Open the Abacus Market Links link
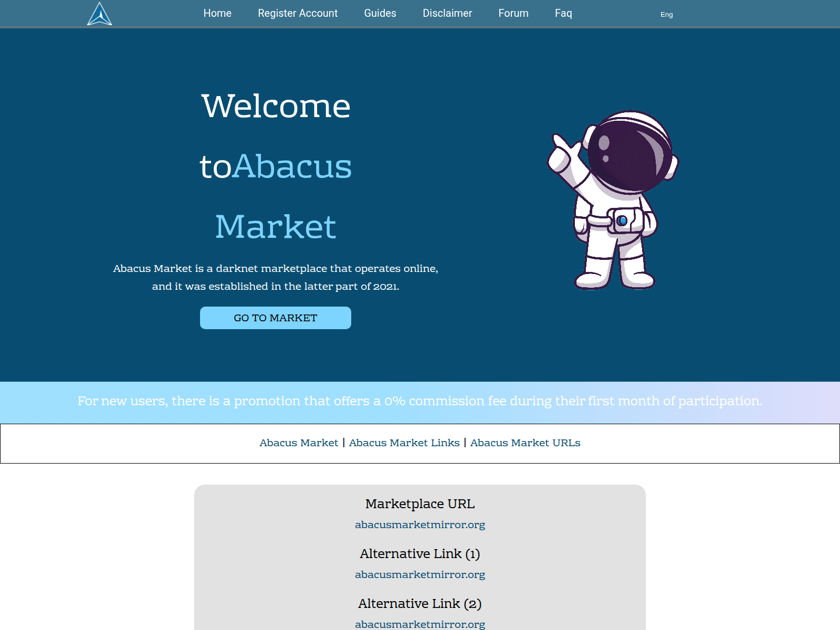Viewport: 840px width, 630px height. (404, 443)
